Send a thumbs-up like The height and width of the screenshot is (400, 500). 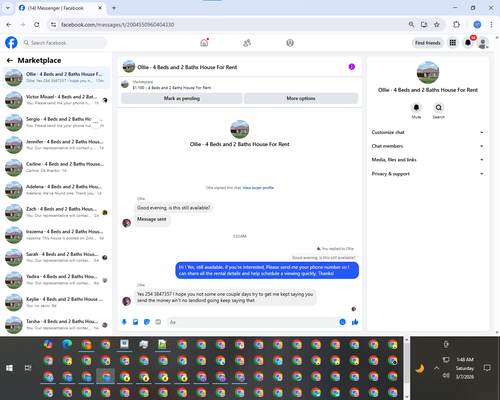pyautogui.click(x=355, y=322)
